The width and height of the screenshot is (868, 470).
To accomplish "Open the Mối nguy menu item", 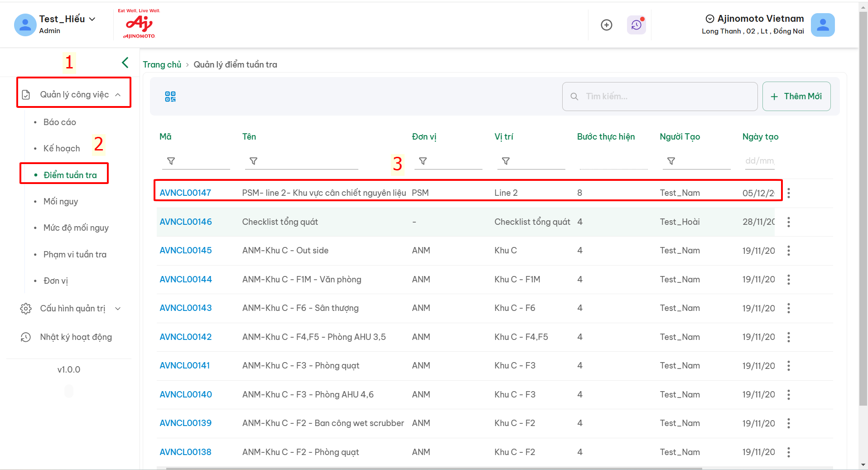I will [61, 202].
